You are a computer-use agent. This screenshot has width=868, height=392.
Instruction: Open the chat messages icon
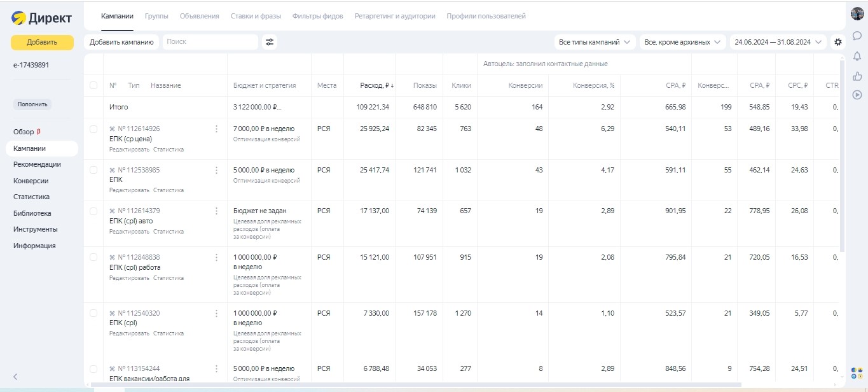pos(857,36)
